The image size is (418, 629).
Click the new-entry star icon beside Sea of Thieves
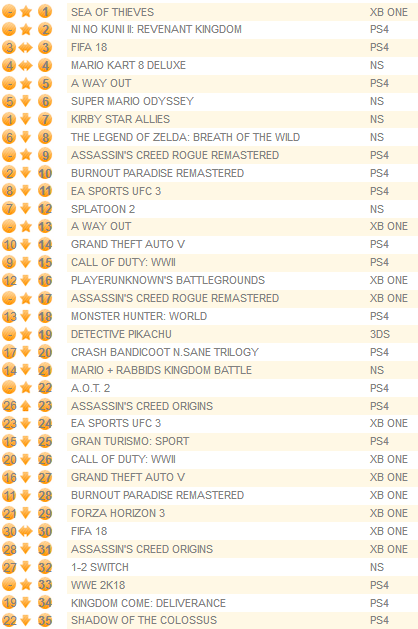click(26, 12)
